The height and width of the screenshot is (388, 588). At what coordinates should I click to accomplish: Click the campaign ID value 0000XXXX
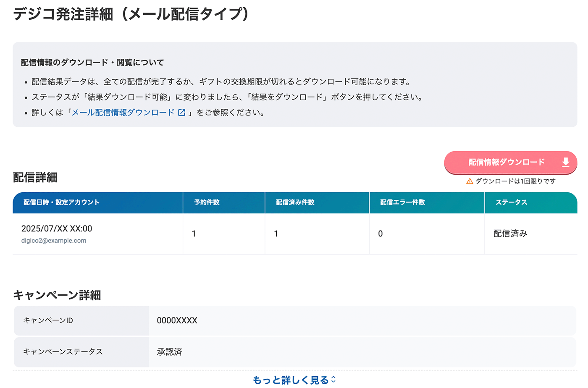tap(177, 320)
